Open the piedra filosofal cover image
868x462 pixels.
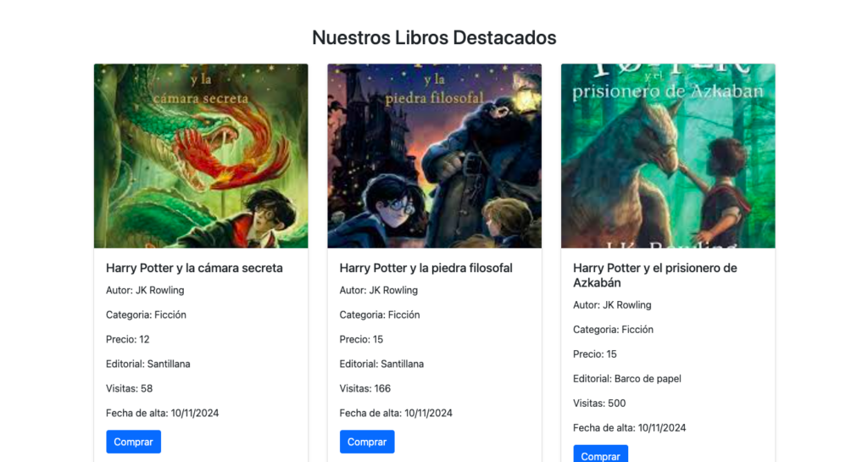tap(435, 155)
